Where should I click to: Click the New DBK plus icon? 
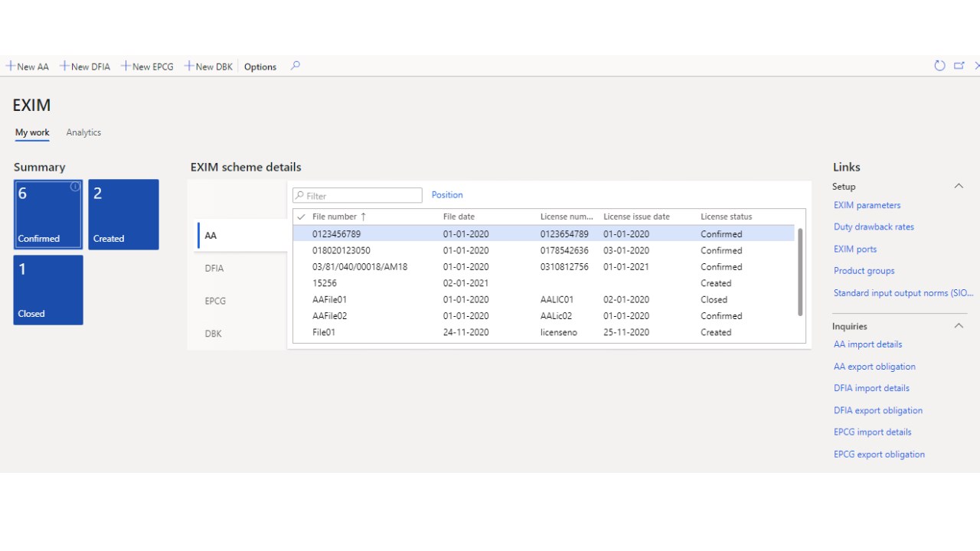tap(189, 67)
